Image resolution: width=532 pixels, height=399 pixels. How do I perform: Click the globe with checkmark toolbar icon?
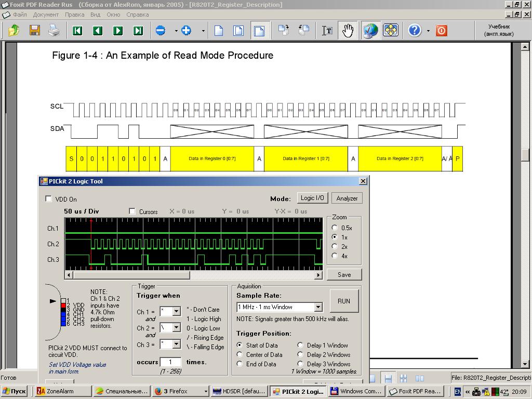tap(370, 31)
